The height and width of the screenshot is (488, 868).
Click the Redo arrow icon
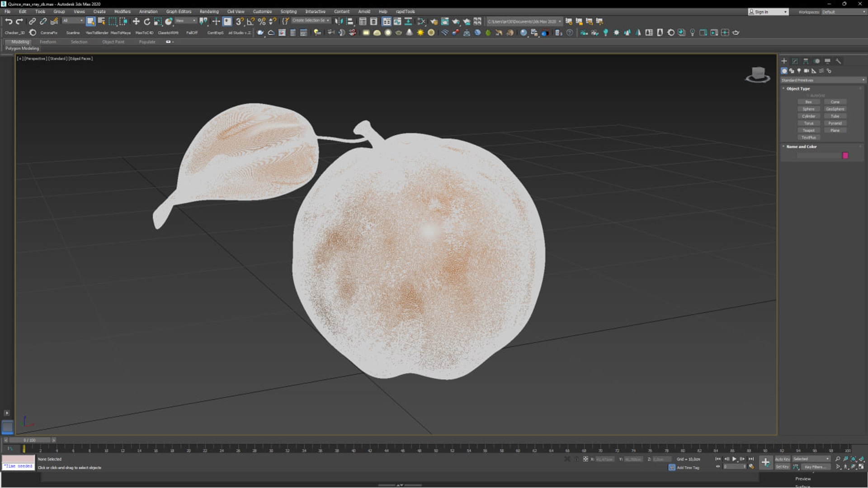[x=19, y=21]
